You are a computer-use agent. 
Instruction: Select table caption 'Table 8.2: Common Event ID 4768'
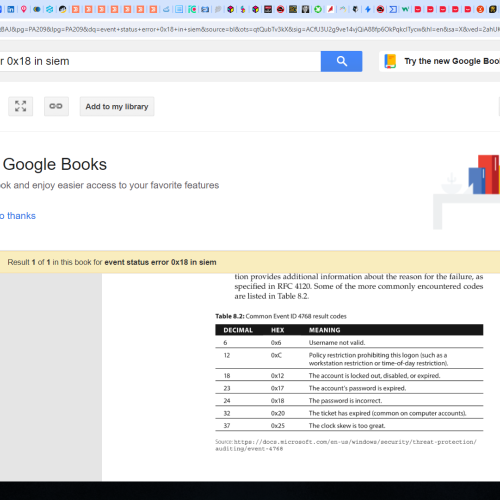coord(281,316)
